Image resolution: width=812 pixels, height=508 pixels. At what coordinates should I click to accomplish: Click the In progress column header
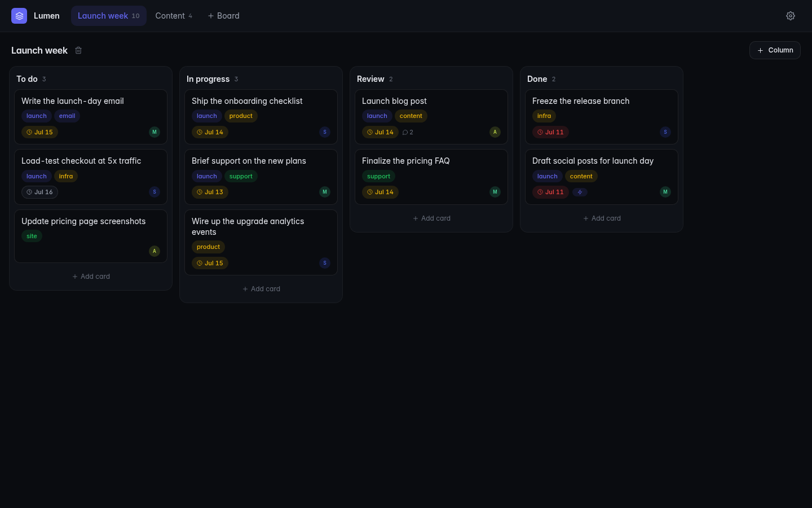(208, 79)
